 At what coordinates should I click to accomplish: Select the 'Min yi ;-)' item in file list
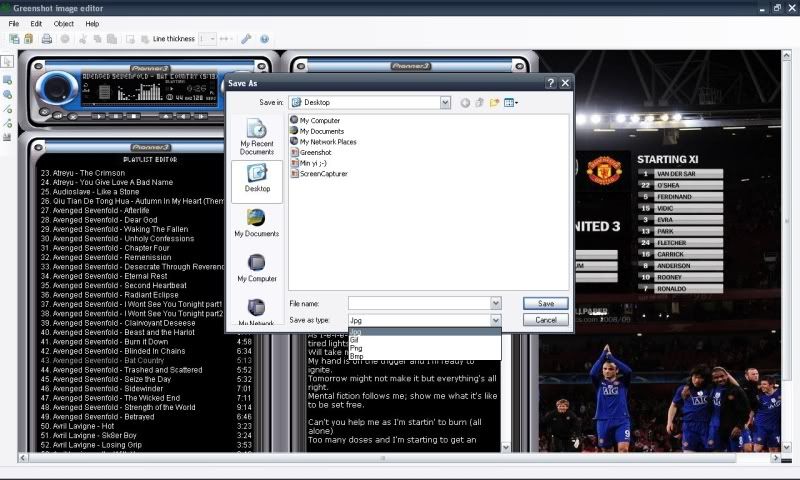click(308, 163)
